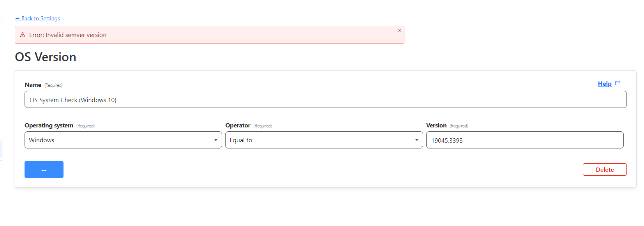Click the Invalid semver version error text
The width and height of the screenshot is (644, 226).
(x=68, y=35)
